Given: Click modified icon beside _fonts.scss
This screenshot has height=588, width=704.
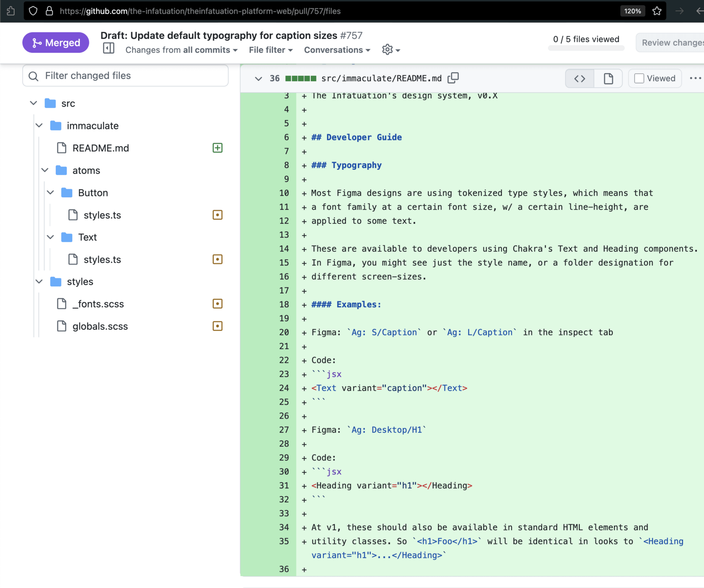Looking at the screenshot, I should click(218, 304).
